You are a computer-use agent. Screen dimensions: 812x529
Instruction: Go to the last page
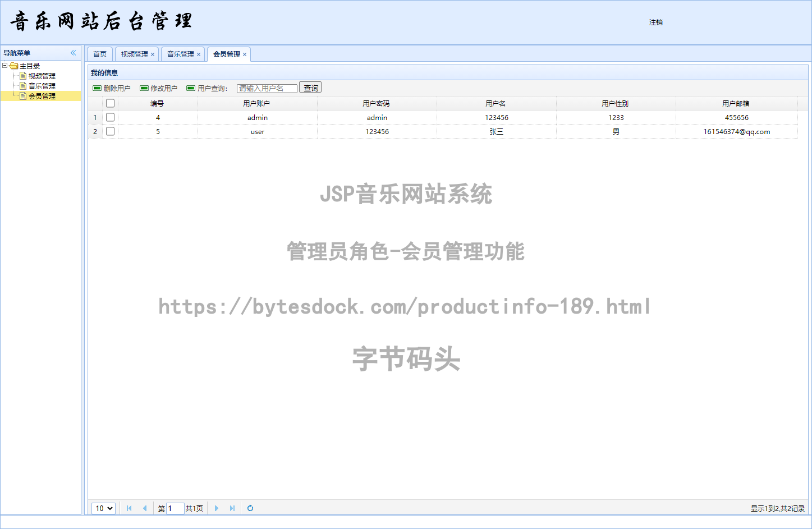click(232, 508)
